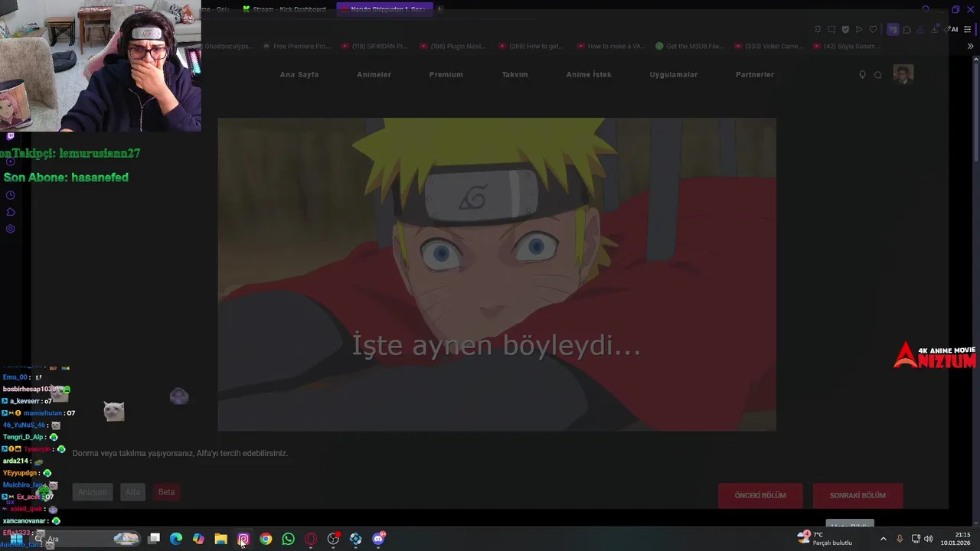Go to Ana Sayfa on the site

point(299,74)
